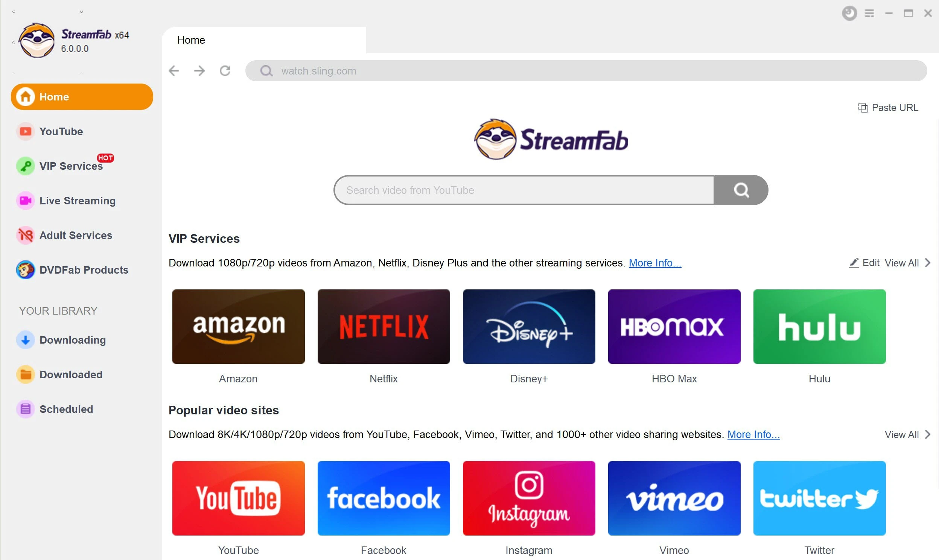939x560 pixels.
Task: Expand VIP Services with the chevron arrow
Action: coord(928,263)
